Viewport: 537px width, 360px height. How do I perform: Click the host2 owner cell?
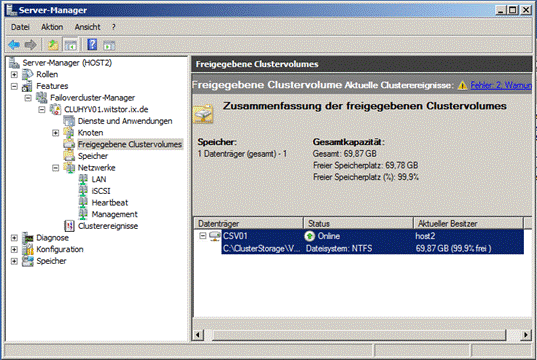pos(425,236)
